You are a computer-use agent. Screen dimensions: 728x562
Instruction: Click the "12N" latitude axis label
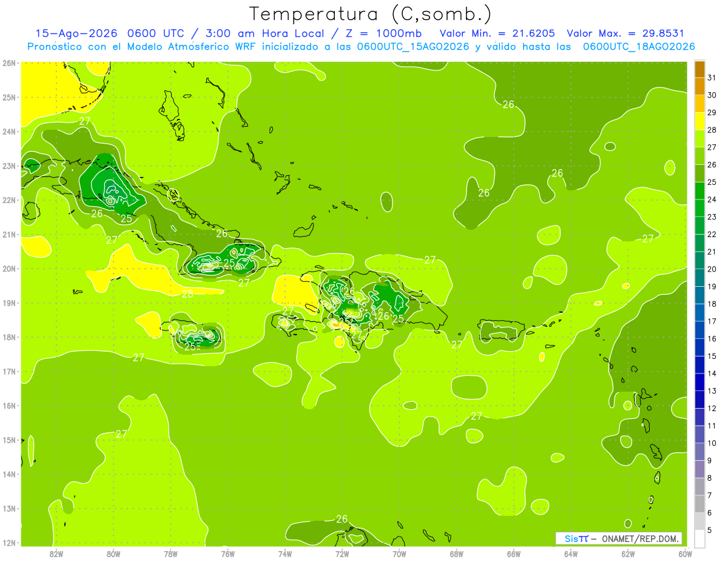tap(8, 543)
